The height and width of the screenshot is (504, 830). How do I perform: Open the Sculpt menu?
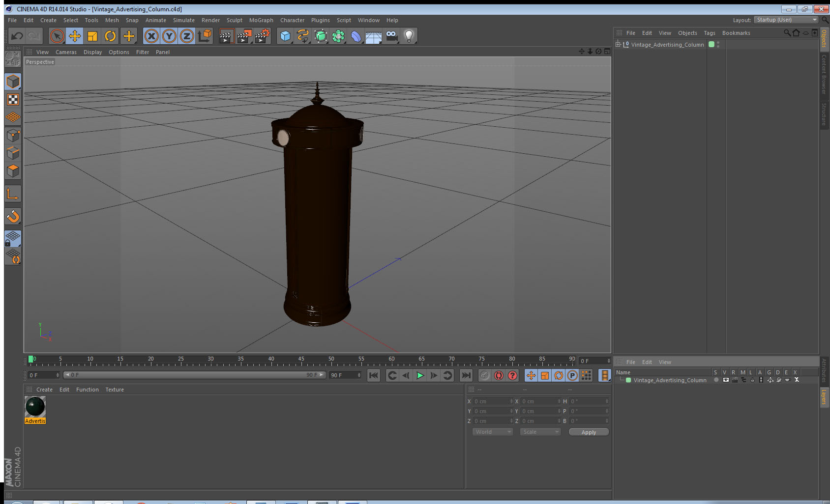234,20
